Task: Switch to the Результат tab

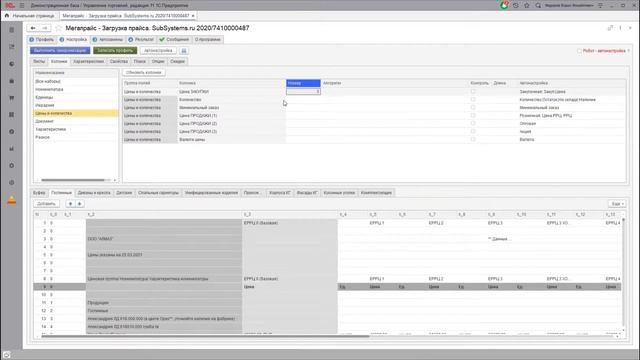Action: (141, 40)
